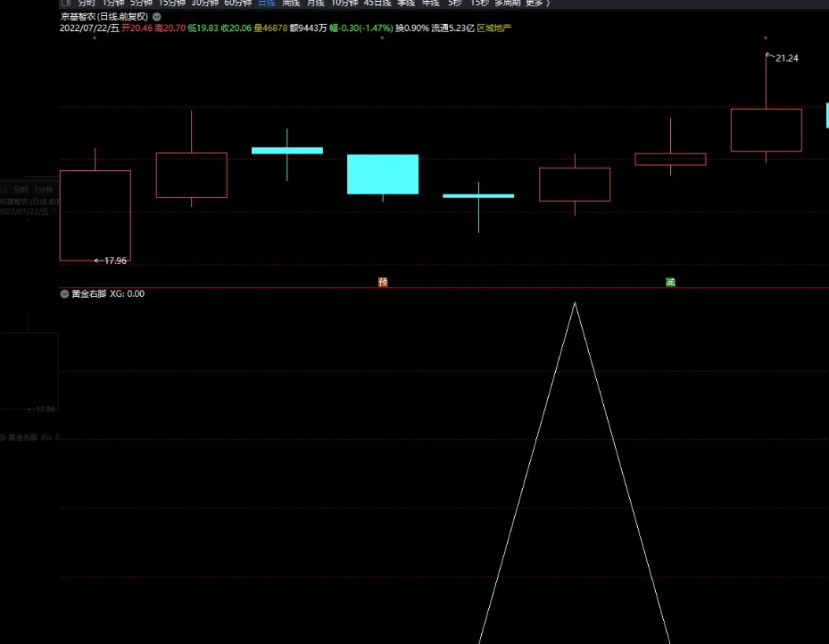Screen dimensions: 829x644
Task: Switch to the 分时 chart tab
Action: [87, 3]
